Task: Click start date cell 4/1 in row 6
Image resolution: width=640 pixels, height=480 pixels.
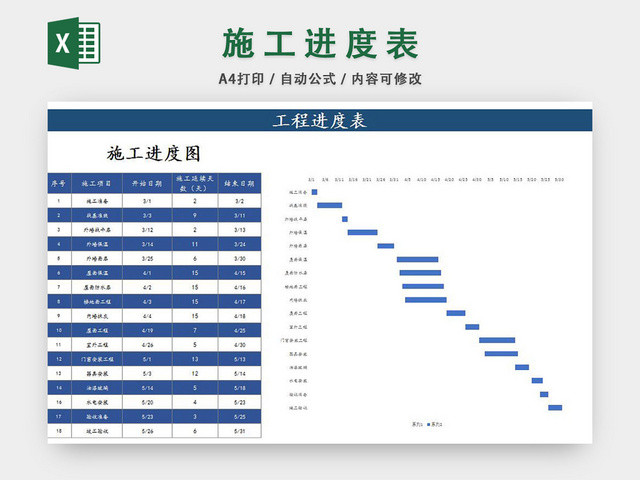Action: pyautogui.click(x=147, y=273)
